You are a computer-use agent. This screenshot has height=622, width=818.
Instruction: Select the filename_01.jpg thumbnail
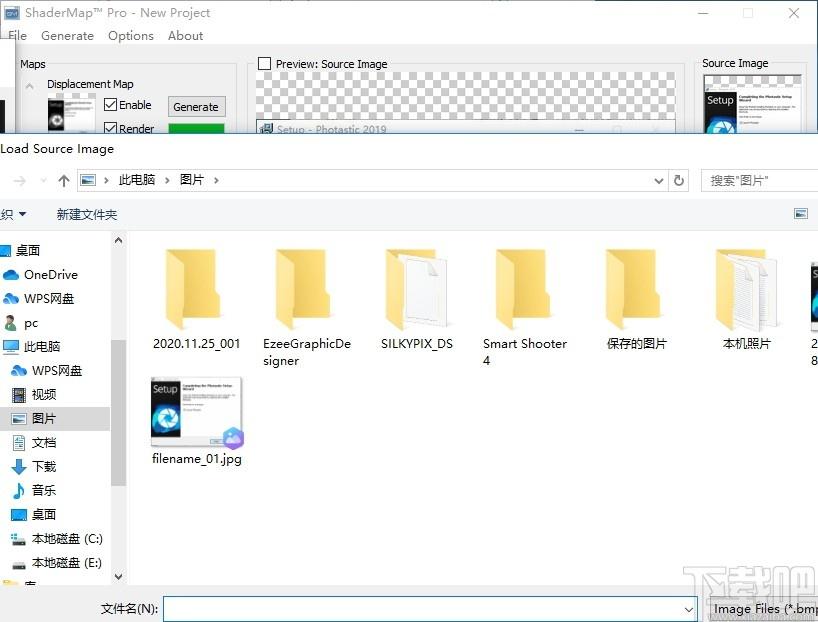click(197, 412)
